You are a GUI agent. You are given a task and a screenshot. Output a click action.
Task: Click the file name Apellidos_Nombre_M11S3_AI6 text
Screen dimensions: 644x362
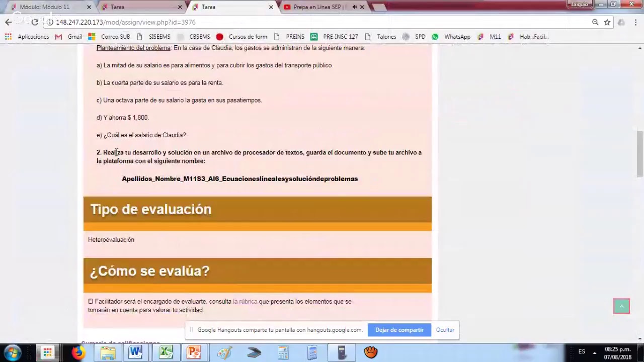[240, 179]
